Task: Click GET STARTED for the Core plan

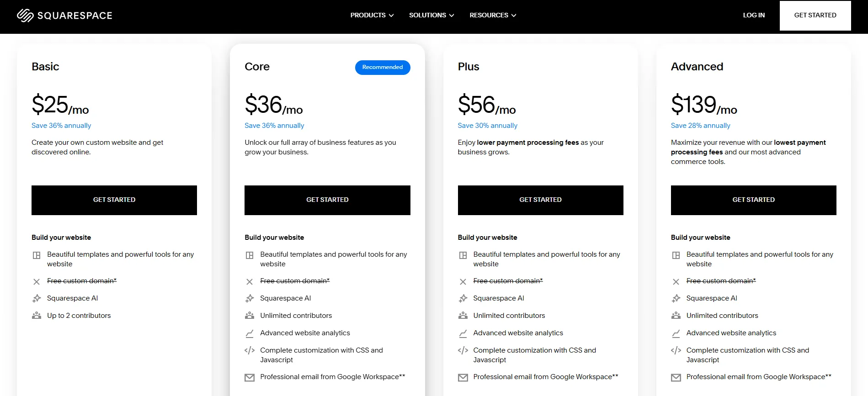Action: [327, 200]
